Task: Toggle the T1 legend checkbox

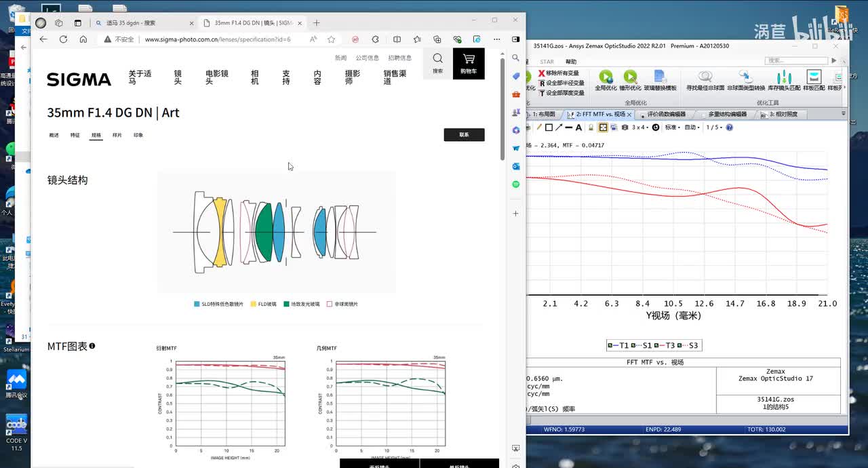Action: point(610,345)
